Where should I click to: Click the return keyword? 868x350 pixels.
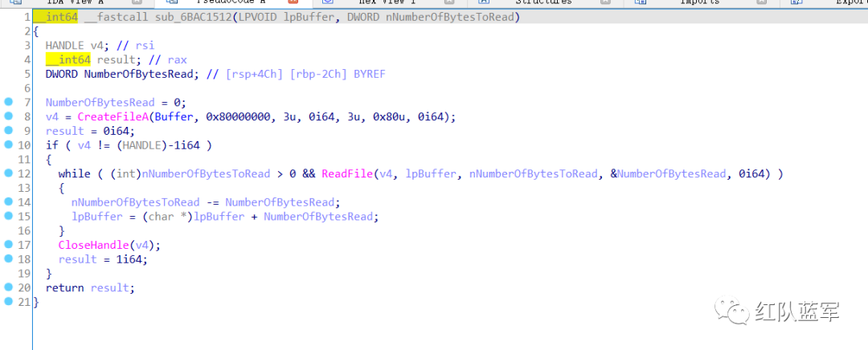coord(64,287)
